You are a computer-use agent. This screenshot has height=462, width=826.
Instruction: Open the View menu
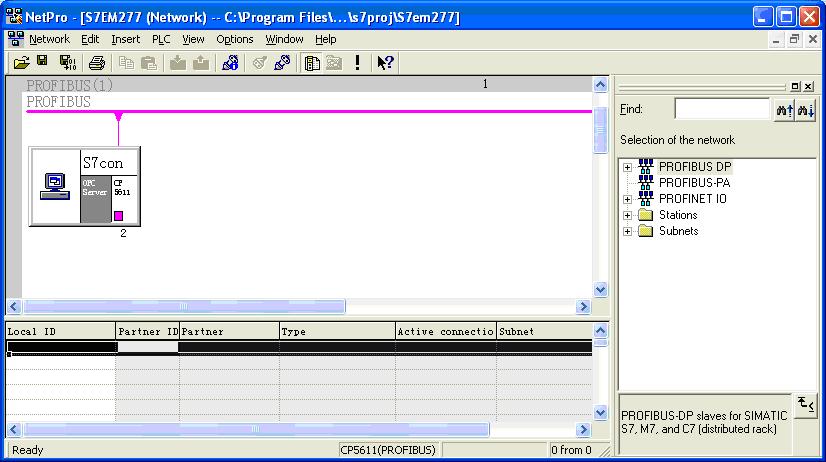pos(193,39)
